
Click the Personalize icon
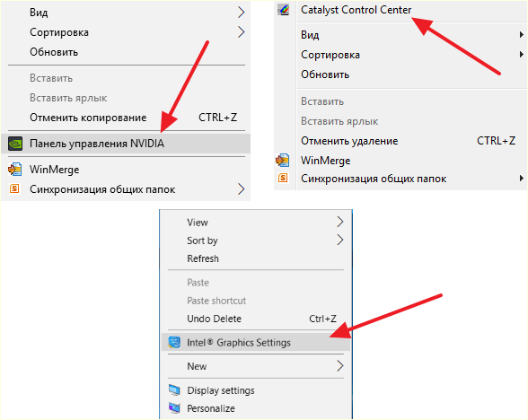(174, 408)
